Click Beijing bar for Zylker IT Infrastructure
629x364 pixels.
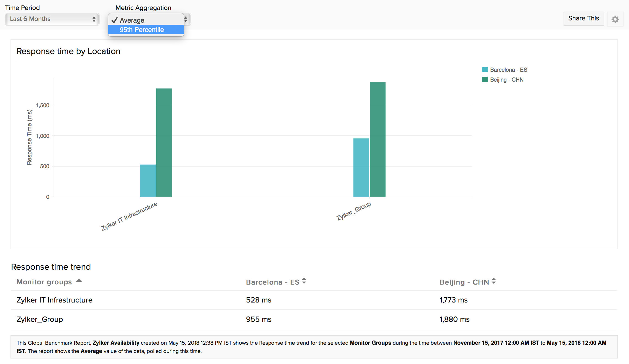(164, 143)
